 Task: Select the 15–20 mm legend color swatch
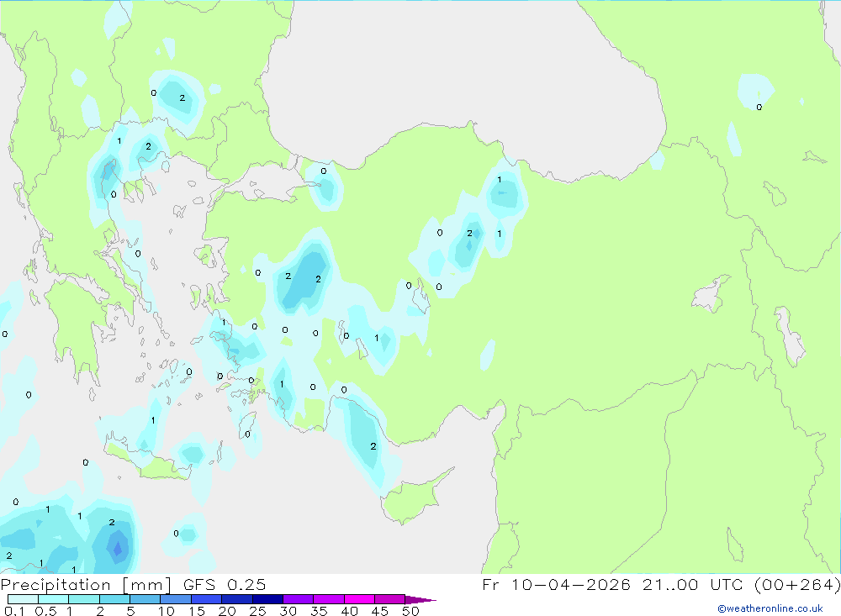pyautogui.click(x=206, y=599)
